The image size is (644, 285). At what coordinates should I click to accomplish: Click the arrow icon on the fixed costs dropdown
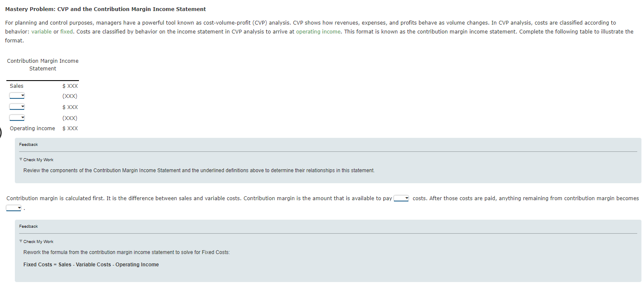[x=22, y=117]
